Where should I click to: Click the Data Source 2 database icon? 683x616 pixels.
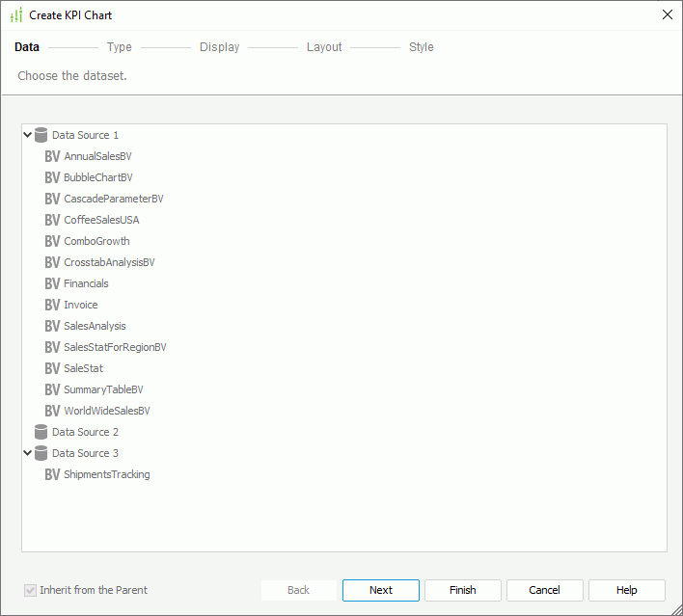tap(41, 432)
